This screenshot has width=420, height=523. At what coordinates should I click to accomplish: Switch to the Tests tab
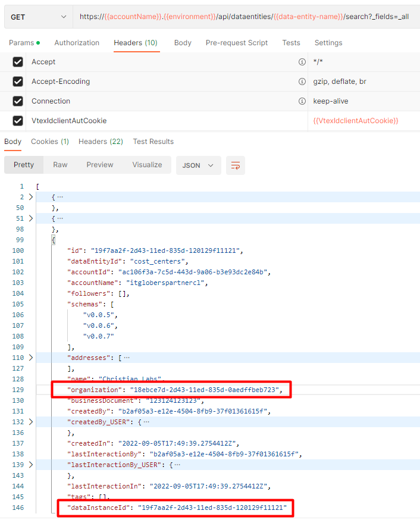click(x=291, y=43)
